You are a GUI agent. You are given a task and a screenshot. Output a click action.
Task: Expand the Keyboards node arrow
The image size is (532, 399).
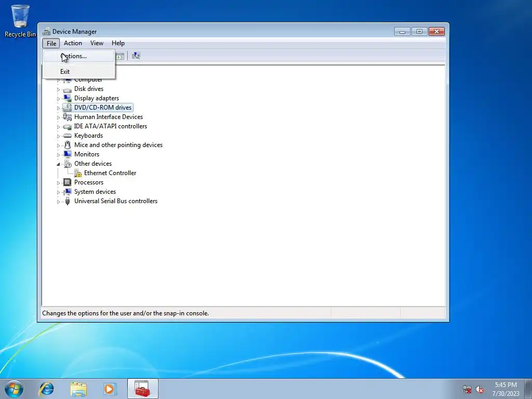58,136
